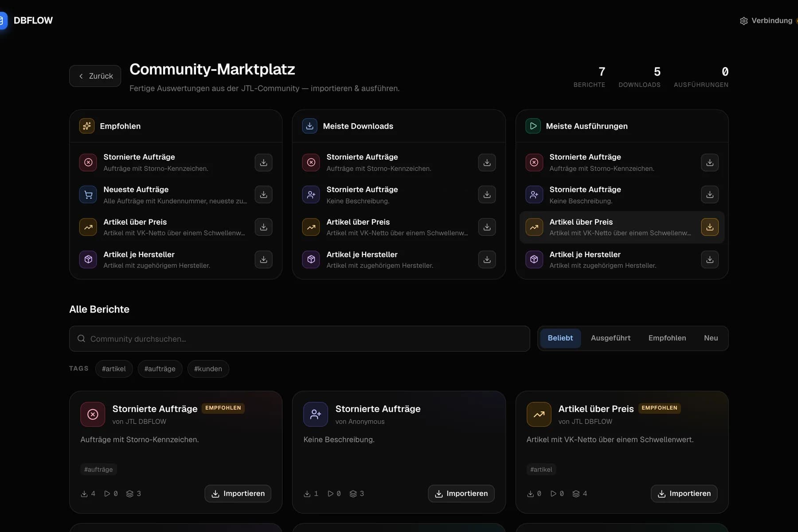
Task: Download Artikel je Hersteller in Meiste Downloads
Action: (x=487, y=260)
